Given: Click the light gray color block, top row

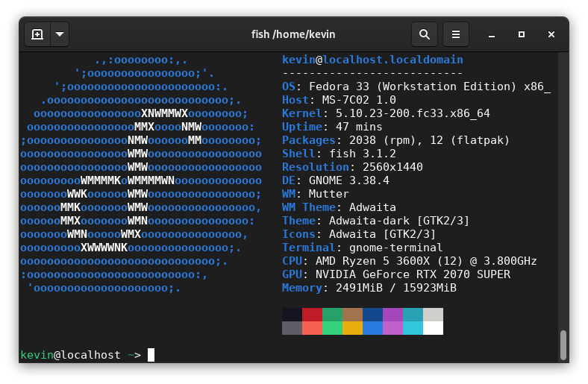Looking at the screenshot, I should [x=433, y=315].
